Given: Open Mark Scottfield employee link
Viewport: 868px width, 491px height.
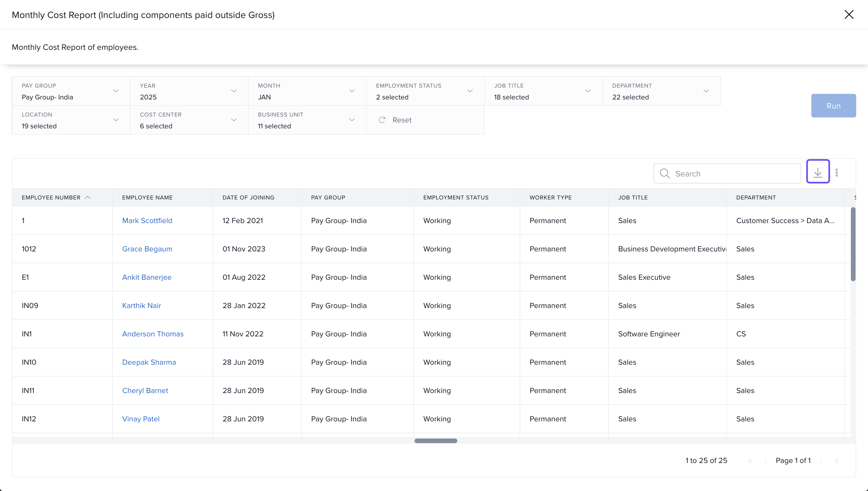Looking at the screenshot, I should 147,220.
